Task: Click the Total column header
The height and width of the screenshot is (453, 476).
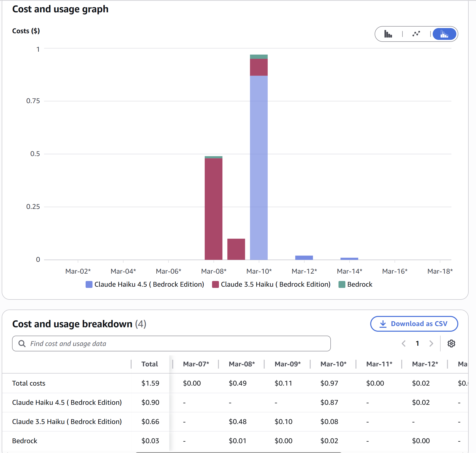Action: pyautogui.click(x=150, y=364)
